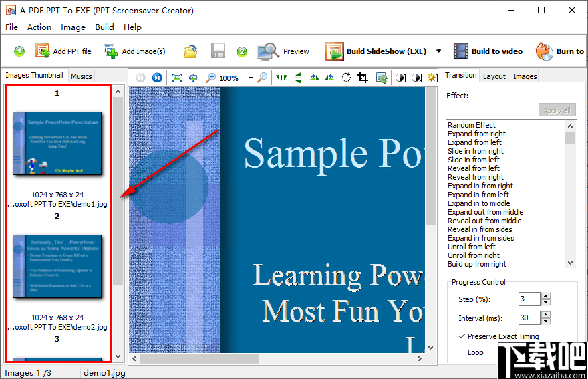Expand the Build SlideShow dropdown arrow
The width and height of the screenshot is (588, 379).
(x=438, y=51)
